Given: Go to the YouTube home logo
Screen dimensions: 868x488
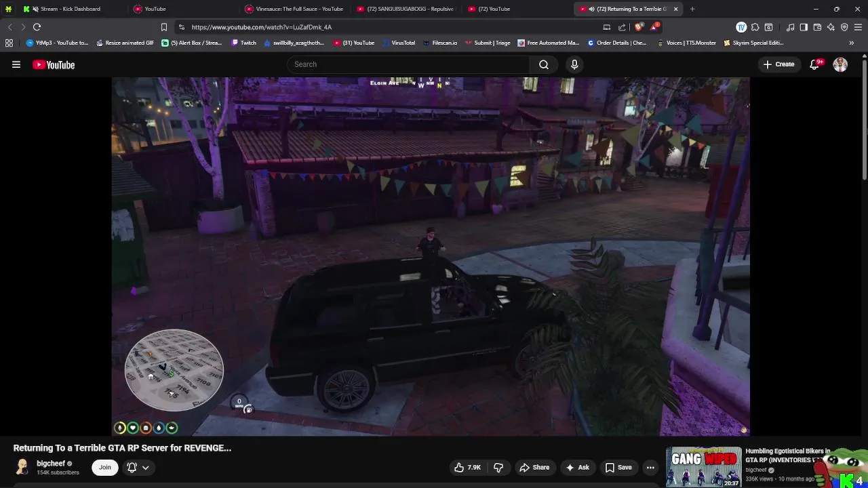Looking at the screenshot, I should point(54,64).
